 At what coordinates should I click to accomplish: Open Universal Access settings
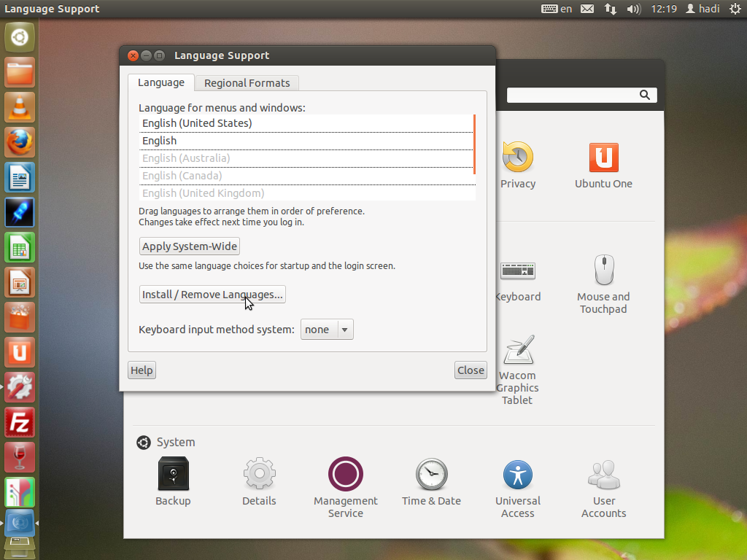click(x=517, y=475)
